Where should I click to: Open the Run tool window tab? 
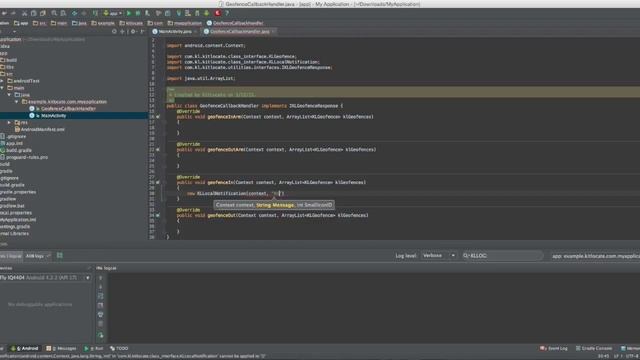tap(93, 348)
